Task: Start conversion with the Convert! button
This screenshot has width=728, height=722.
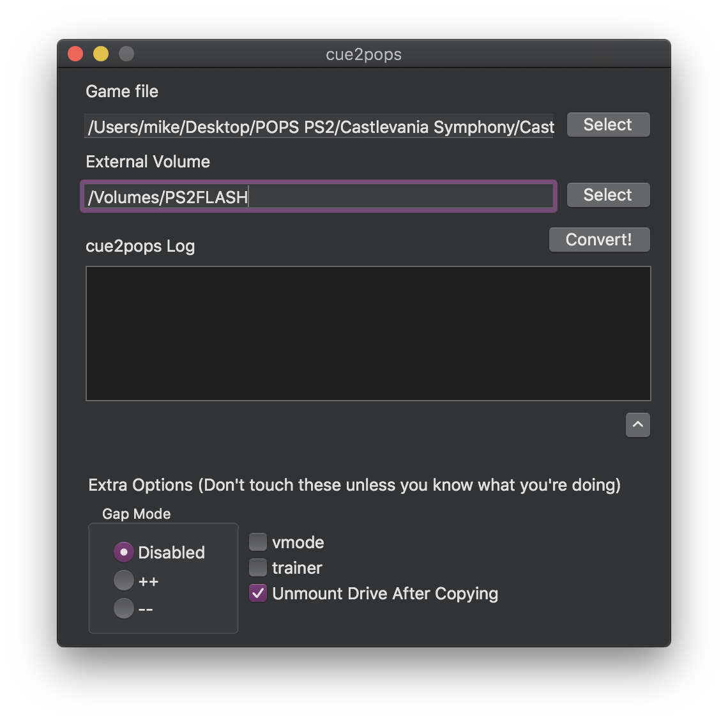Action: (600, 239)
